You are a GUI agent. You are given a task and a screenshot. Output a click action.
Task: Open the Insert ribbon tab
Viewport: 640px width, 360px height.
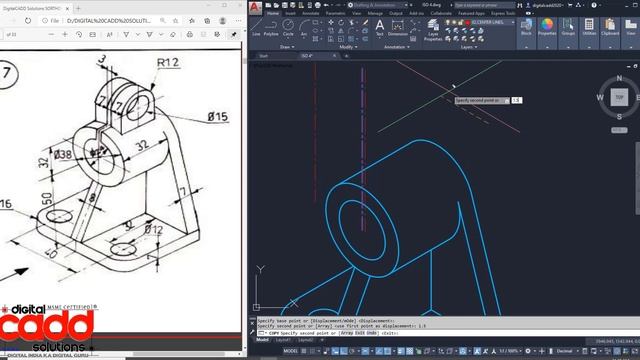coord(290,13)
